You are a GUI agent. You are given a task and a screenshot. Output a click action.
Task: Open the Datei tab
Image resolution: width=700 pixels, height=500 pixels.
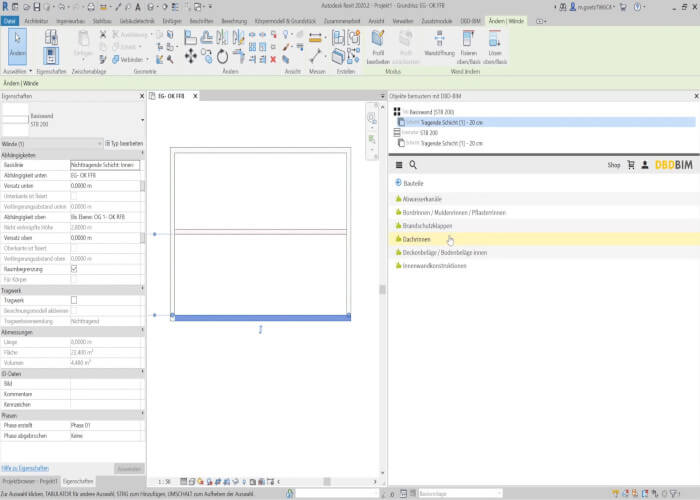point(10,21)
